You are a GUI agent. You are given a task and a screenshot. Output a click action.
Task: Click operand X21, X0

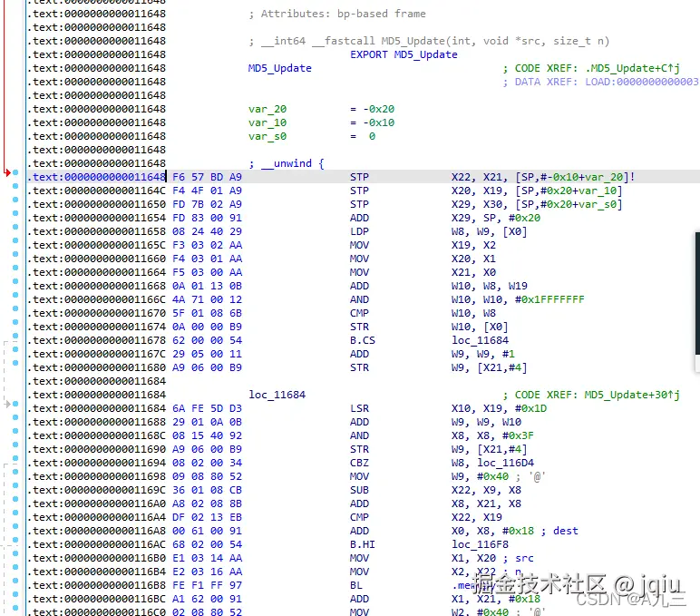[473, 272]
